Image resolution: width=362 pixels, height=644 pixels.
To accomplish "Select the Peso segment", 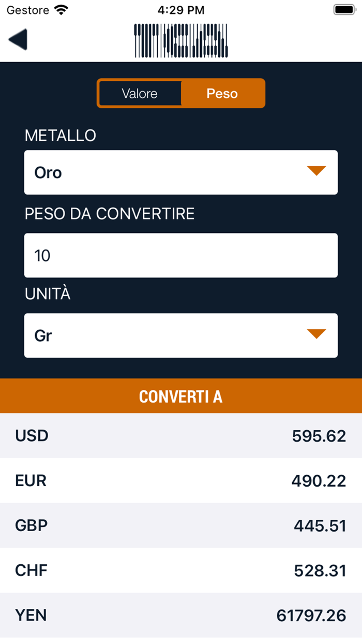I will 222,94.
